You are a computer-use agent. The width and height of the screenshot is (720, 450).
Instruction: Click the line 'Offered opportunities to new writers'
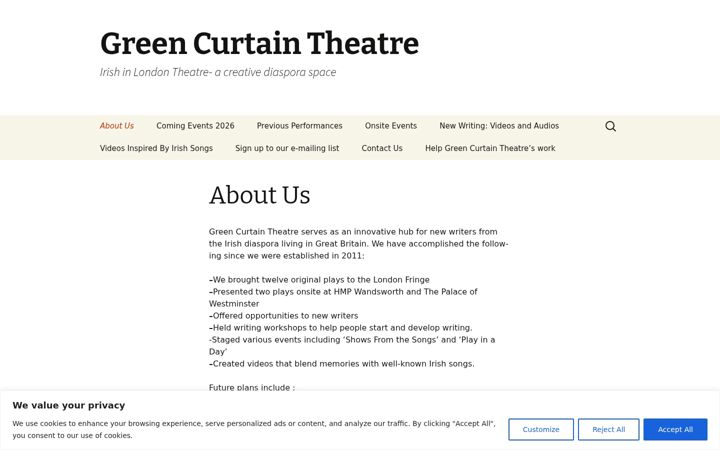click(284, 316)
